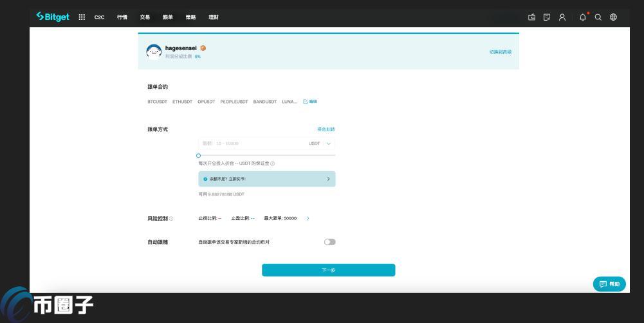Image resolution: width=644 pixels, height=323 pixels.
Task: Open the language globe icon
Action: (613, 17)
